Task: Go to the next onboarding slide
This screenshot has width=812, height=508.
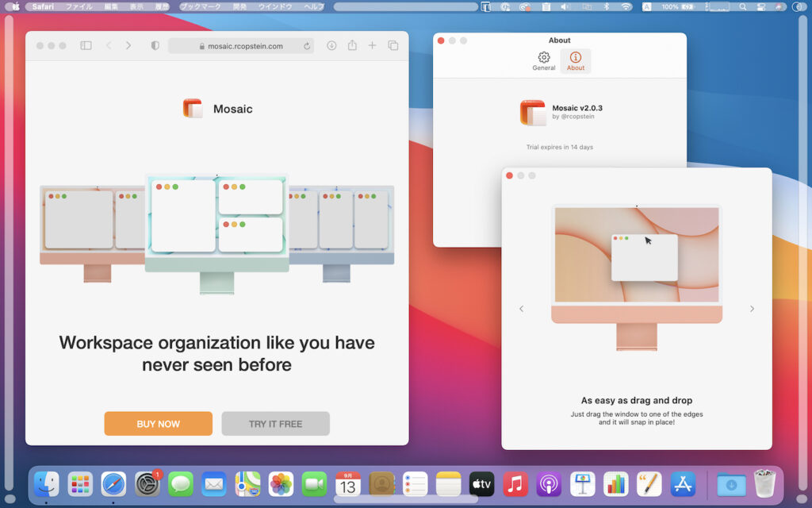Action: 752,309
